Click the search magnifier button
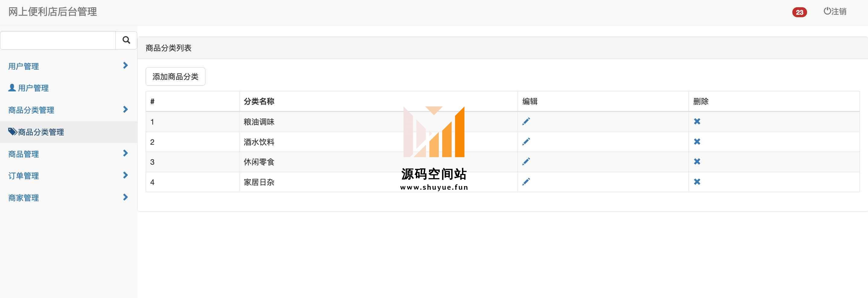This screenshot has height=298, width=868. [126, 40]
